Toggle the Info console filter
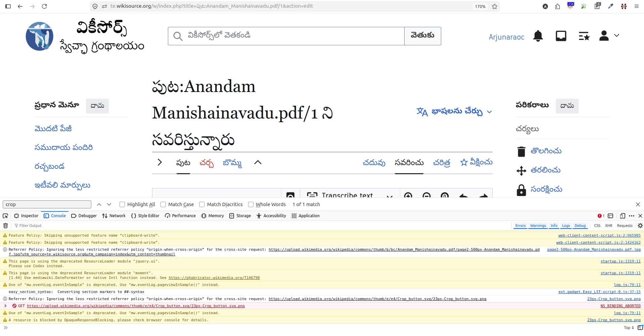Image resolution: width=644 pixels, height=336 pixels. (554, 226)
